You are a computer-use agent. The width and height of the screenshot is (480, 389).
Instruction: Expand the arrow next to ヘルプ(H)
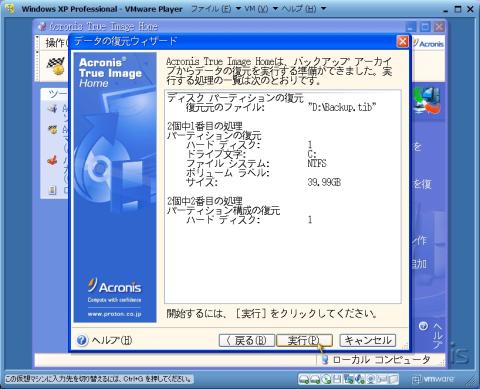323,9
